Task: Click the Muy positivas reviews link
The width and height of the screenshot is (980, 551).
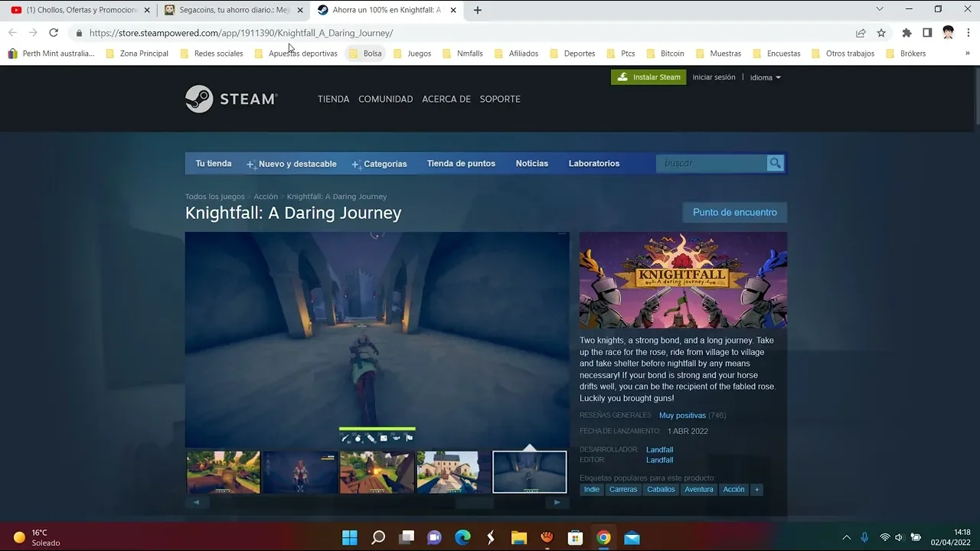Action: (682, 416)
